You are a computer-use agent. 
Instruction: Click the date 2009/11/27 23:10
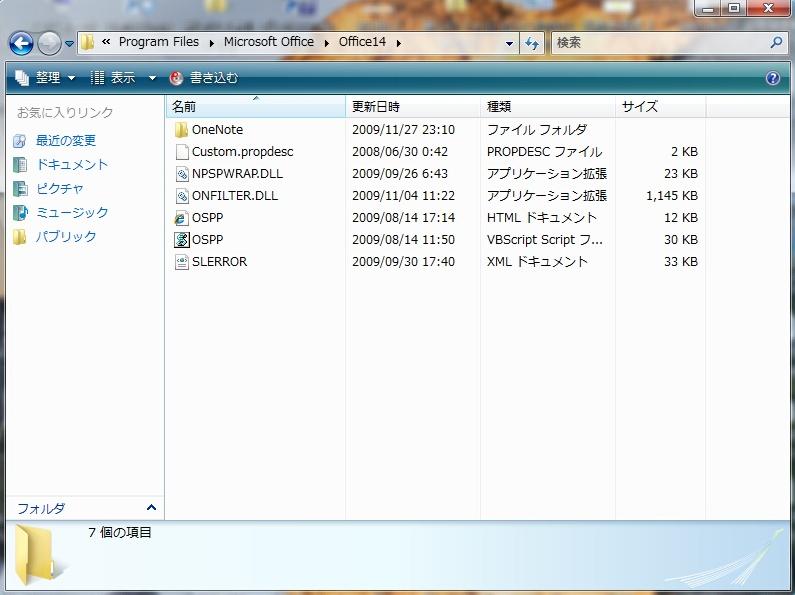(x=403, y=130)
